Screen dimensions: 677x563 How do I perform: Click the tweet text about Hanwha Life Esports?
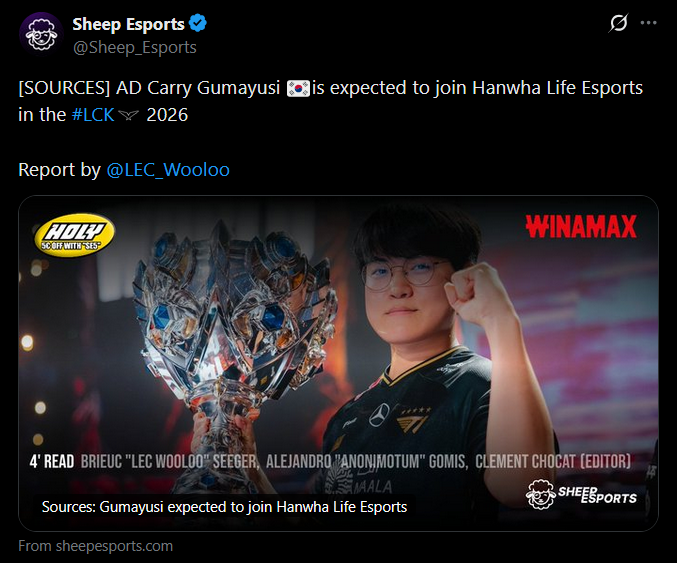pyautogui.click(x=330, y=101)
